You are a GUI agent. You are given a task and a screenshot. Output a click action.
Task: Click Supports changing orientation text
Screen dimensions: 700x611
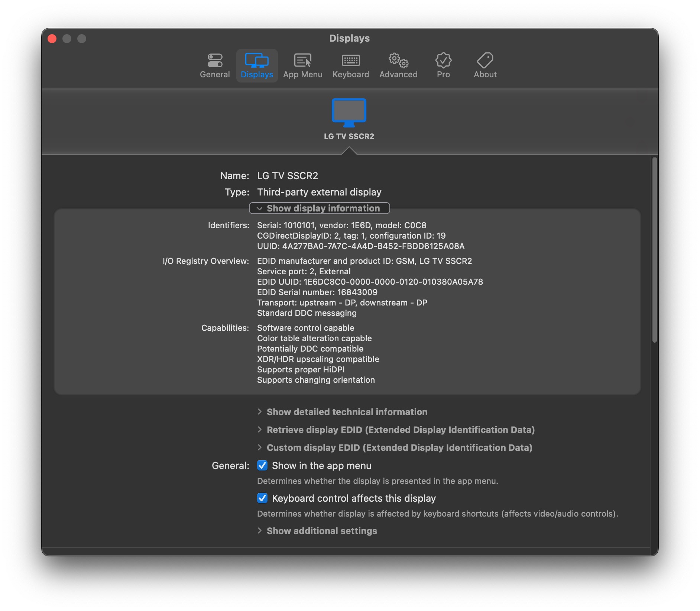(316, 380)
